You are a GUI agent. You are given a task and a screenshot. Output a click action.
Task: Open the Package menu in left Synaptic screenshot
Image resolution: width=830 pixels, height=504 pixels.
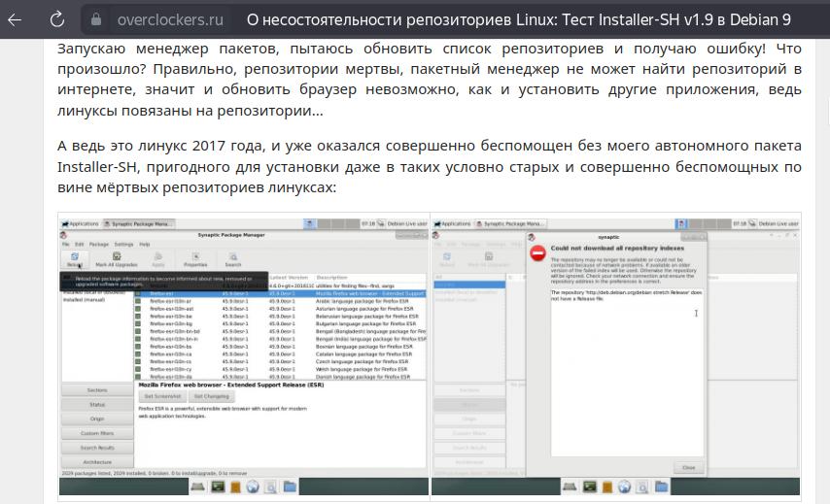tap(99, 245)
